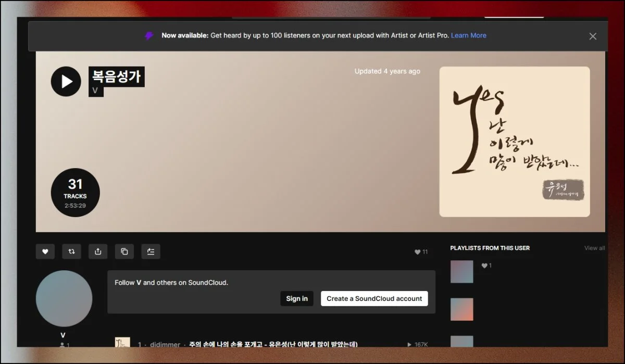Open first playlist thumbnail in sidebar
The width and height of the screenshot is (625, 364).
pyautogui.click(x=462, y=272)
